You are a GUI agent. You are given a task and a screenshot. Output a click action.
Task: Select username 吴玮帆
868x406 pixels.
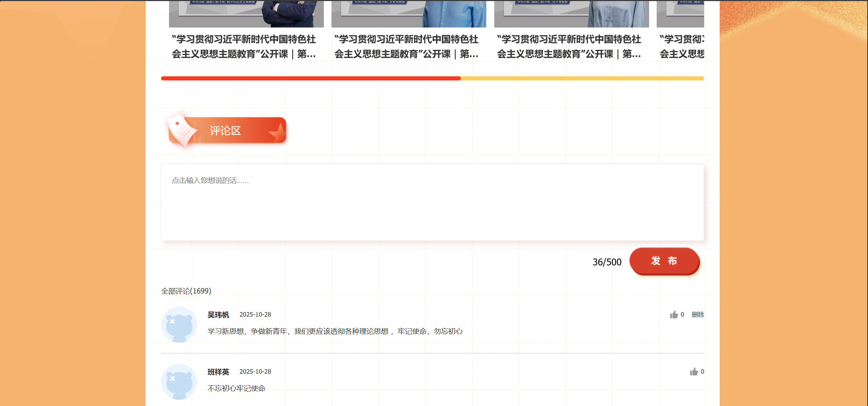click(218, 315)
